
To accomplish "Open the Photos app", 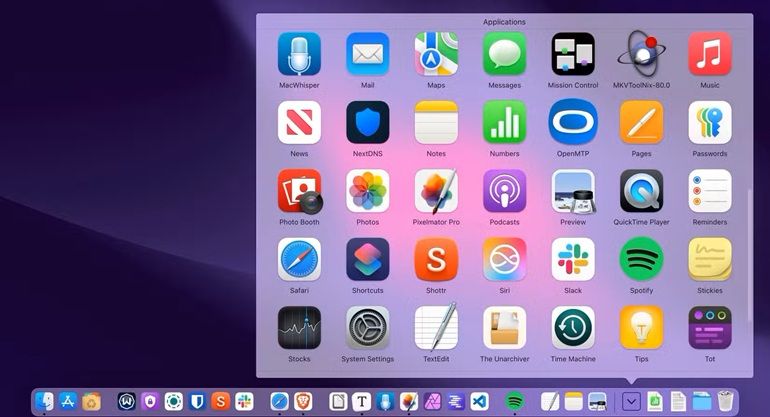I will 367,191.
